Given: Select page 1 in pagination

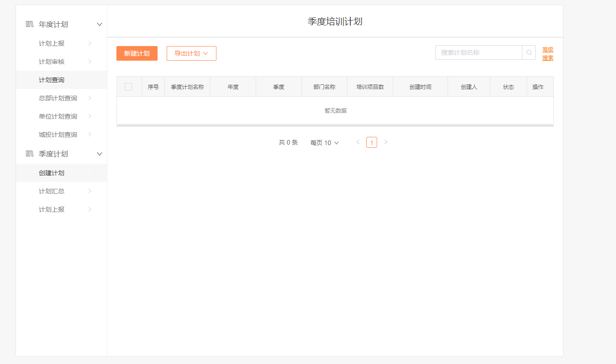Looking at the screenshot, I should click(x=372, y=143).
